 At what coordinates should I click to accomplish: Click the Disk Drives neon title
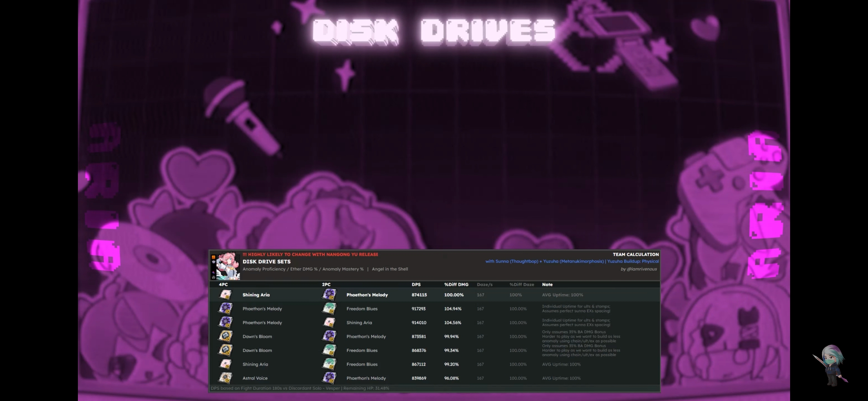tap(433, 32)
